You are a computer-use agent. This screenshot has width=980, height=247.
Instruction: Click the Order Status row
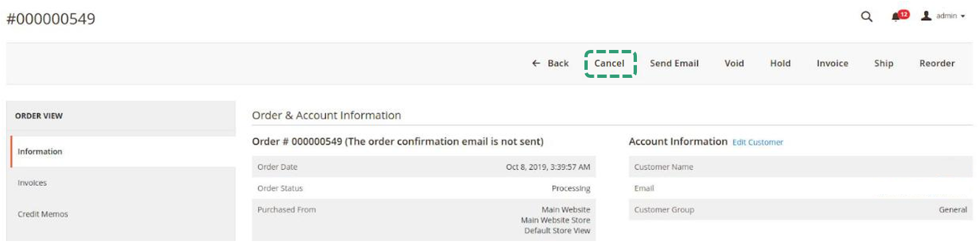(x=424, y=188)
